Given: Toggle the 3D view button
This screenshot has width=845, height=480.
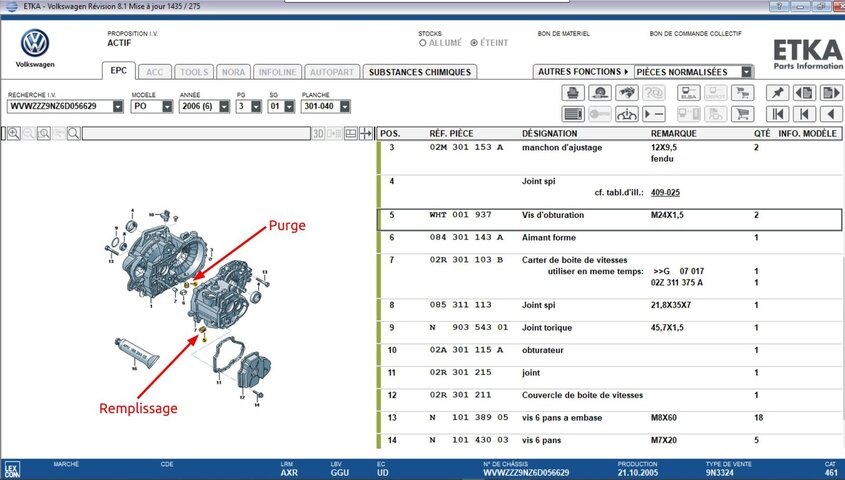Looking at the screenshot, I should pyautogui.click(x=318, y=134).
